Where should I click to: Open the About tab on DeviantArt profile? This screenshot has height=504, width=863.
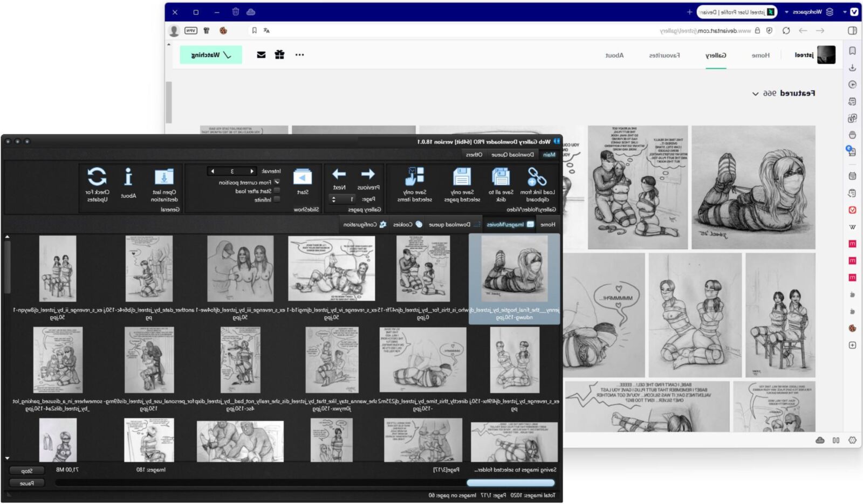click(614, 55)
